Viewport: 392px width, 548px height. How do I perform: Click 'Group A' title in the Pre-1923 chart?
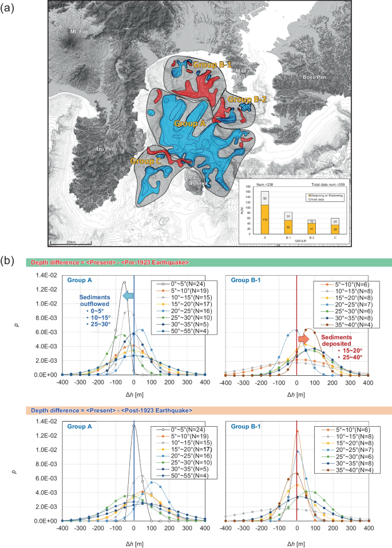point(80,280)
